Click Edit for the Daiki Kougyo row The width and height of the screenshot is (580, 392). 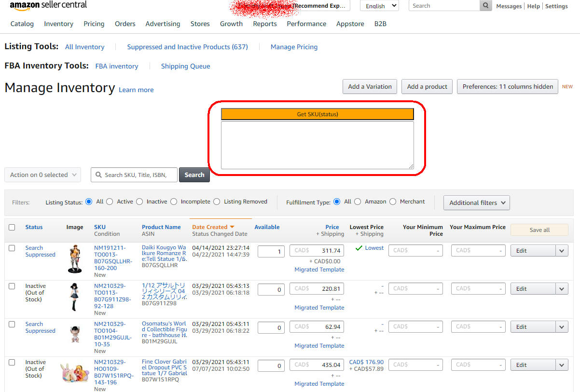click(x=533, y=250)
